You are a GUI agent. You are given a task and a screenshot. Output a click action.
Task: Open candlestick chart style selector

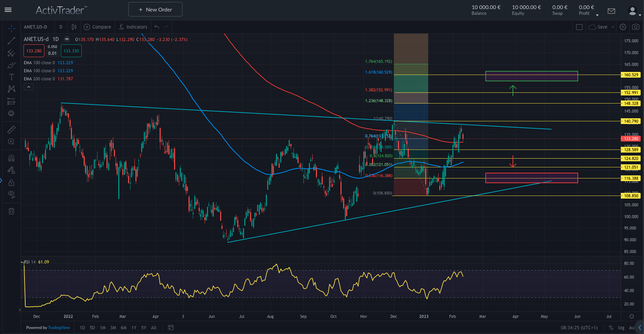74,27
